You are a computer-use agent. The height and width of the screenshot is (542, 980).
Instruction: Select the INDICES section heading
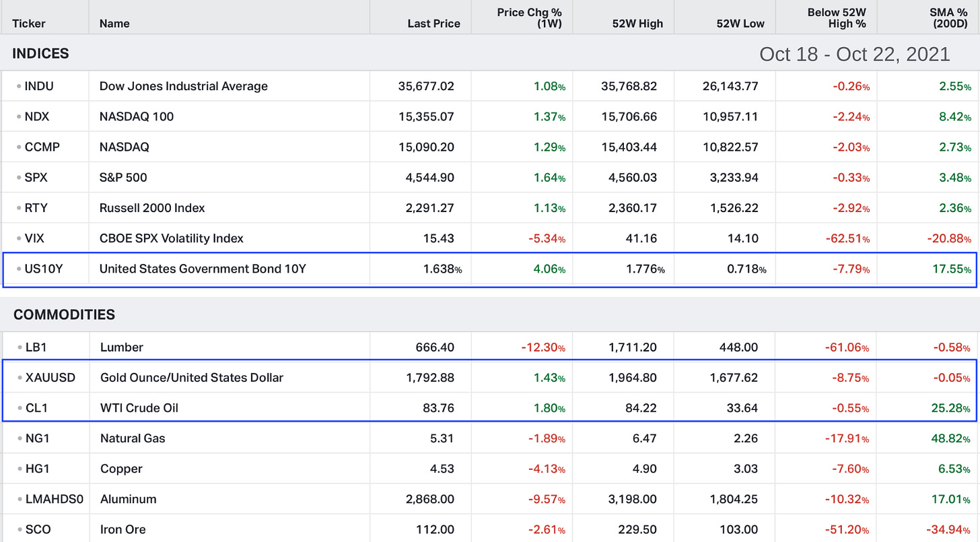[41, 54]
